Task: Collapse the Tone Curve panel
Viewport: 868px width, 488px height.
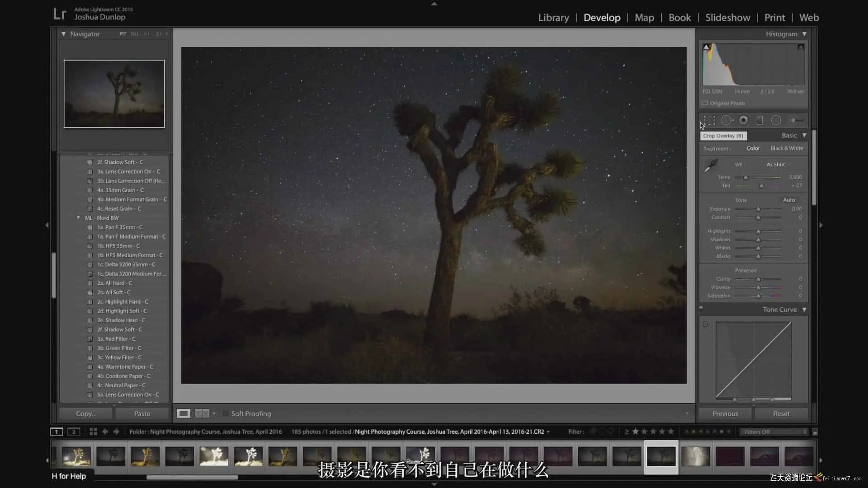Action: 804,310
